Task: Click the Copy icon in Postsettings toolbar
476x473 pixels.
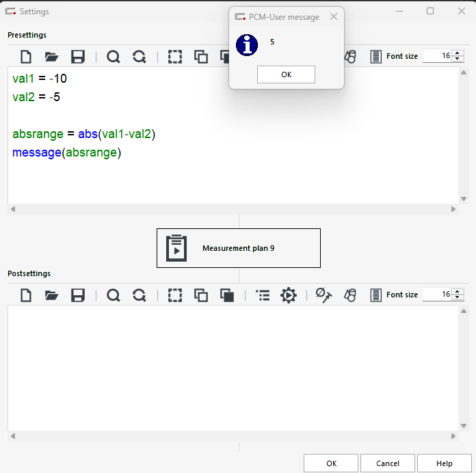Action: 201,295
